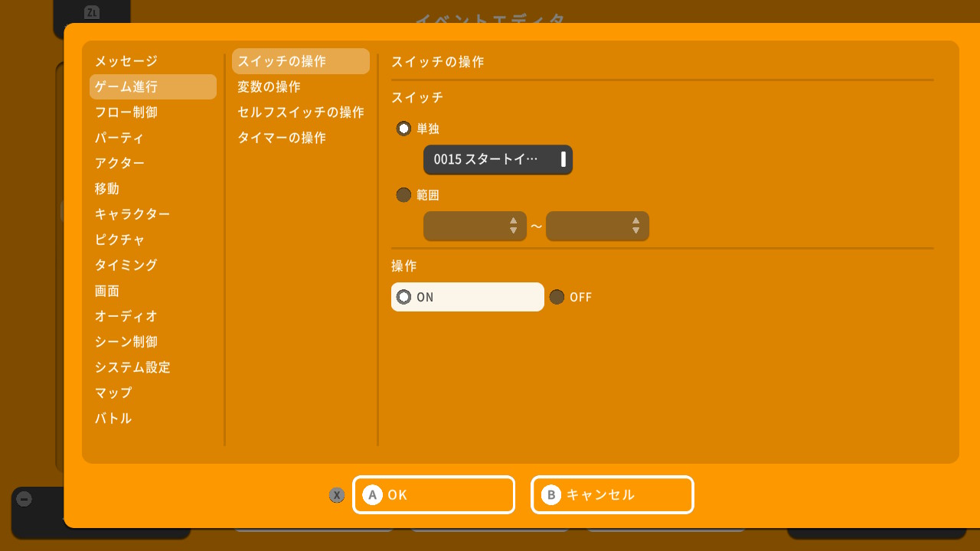Select the キャラクター category
Screen dimensions: 980x551
point(153,214)
